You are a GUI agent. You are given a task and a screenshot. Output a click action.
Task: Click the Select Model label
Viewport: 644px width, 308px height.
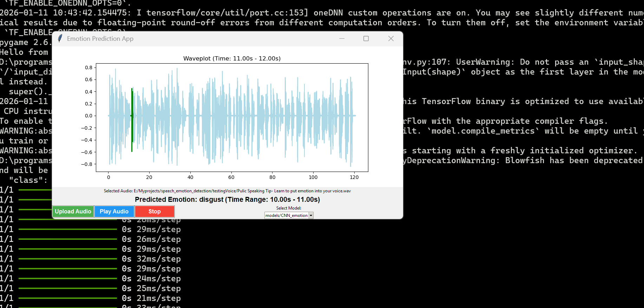[x=289, y=208]
